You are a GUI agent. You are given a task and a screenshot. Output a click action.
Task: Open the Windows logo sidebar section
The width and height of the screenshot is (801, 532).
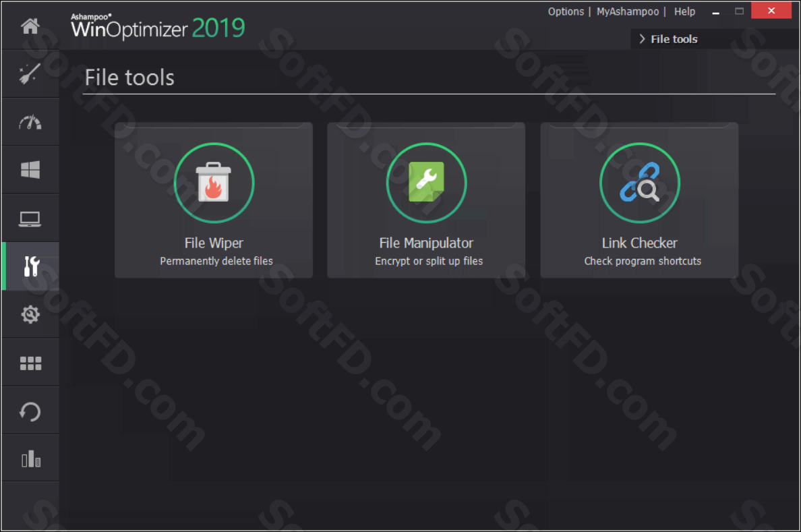(30, 170)
